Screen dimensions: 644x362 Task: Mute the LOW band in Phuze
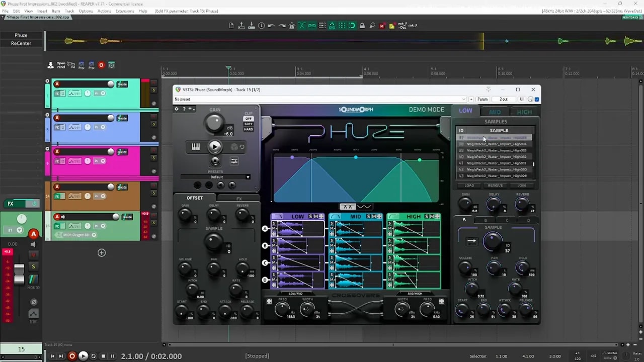316,216
